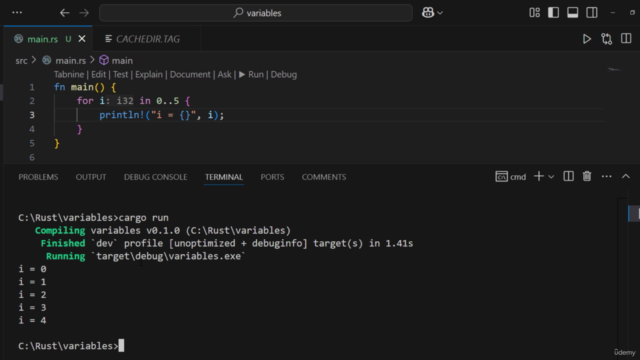Close the main.rs tab
Viewport: 640px width, 360px height.
pos(82,39)
